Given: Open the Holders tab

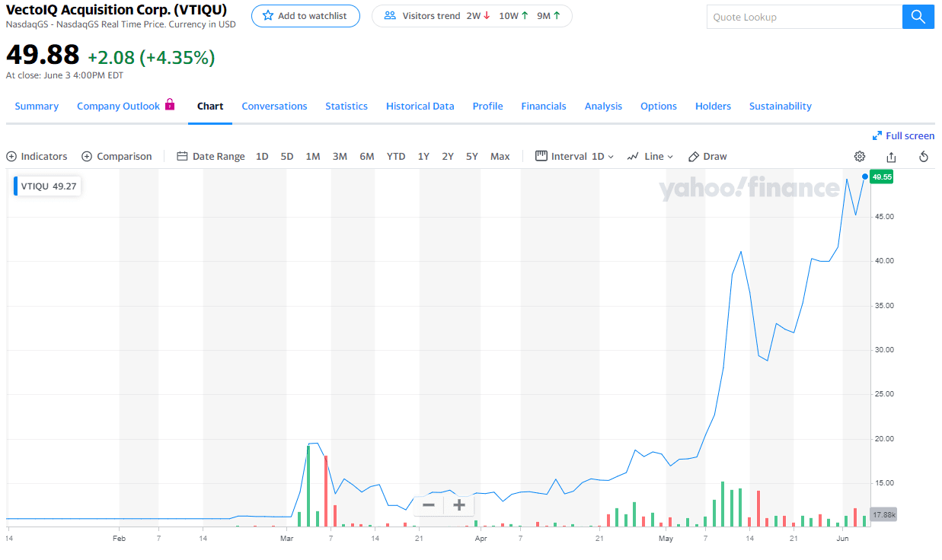Looking at the screenshot, I should tap(713, 107).
